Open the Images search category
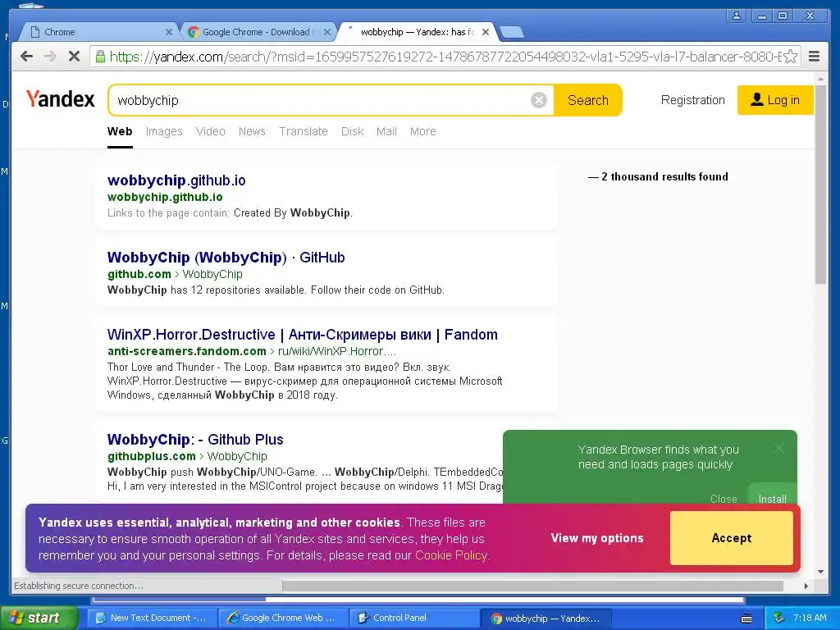Screen dimensions: 840x630 coord(164,131)
